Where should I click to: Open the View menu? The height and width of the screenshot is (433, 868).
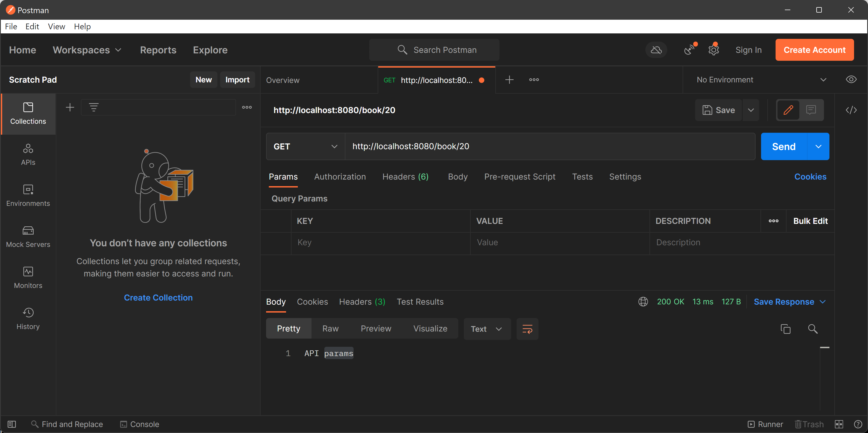coord(56,26)
